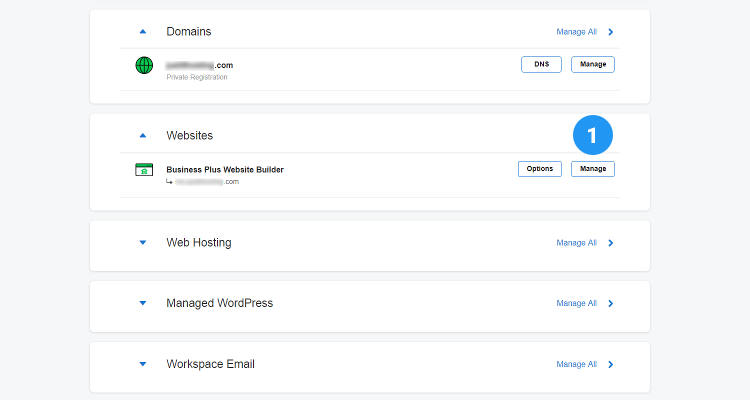This screenshot has height=400, width=750.
Task: Click the Business Plus Website Builder storefront icon
Action: point(144,169)
